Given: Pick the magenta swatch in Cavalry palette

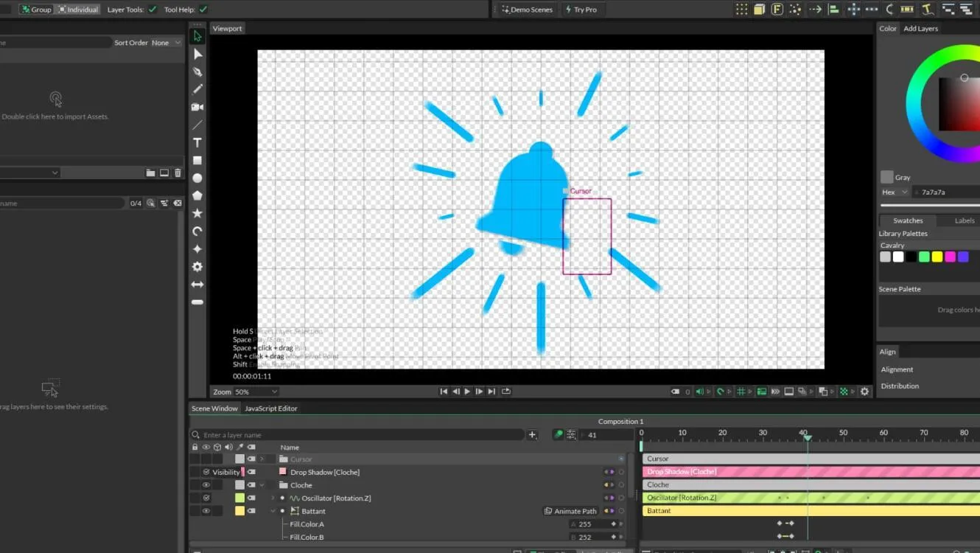Looking at the screenshot, I should coord(951,257).
